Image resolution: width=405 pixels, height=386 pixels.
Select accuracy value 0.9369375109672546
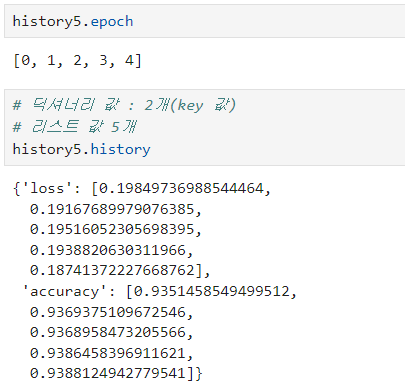[108, 312]
